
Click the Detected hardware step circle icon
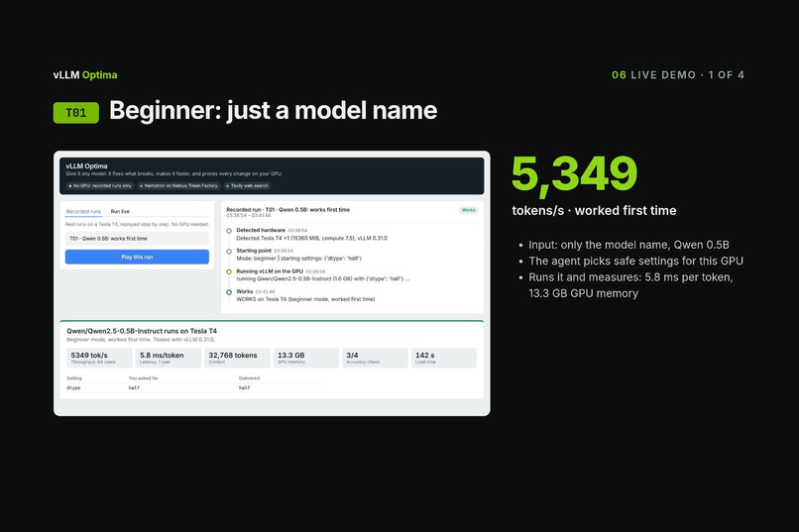click(x=229, y=231)
